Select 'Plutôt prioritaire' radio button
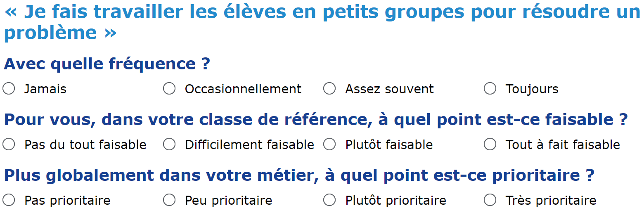 (329, 200)
